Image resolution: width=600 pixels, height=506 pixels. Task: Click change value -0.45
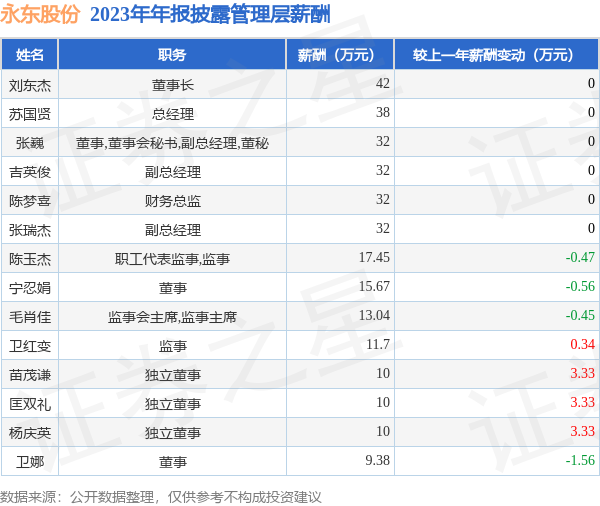(580, 315)
